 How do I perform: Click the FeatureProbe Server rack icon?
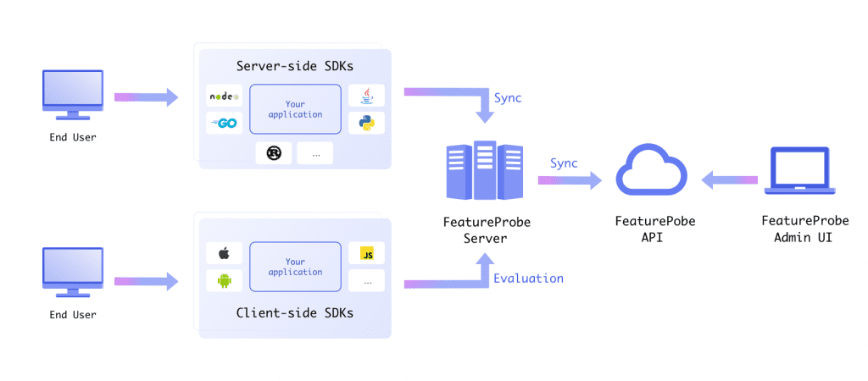pyautogui.click(x=484, y=170)
